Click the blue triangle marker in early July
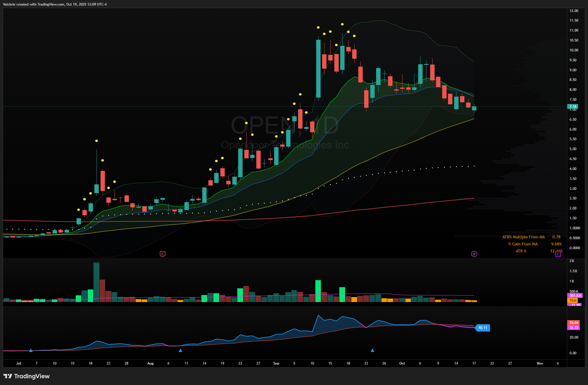588x385 pixels. [31, 350]
